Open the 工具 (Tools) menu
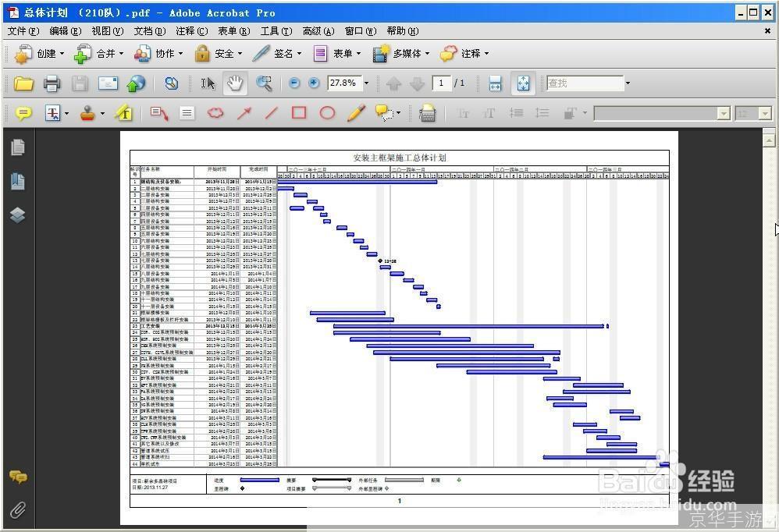Image resolution: width=779 pixels, height=532 pixels. click(x=276, y=30)
